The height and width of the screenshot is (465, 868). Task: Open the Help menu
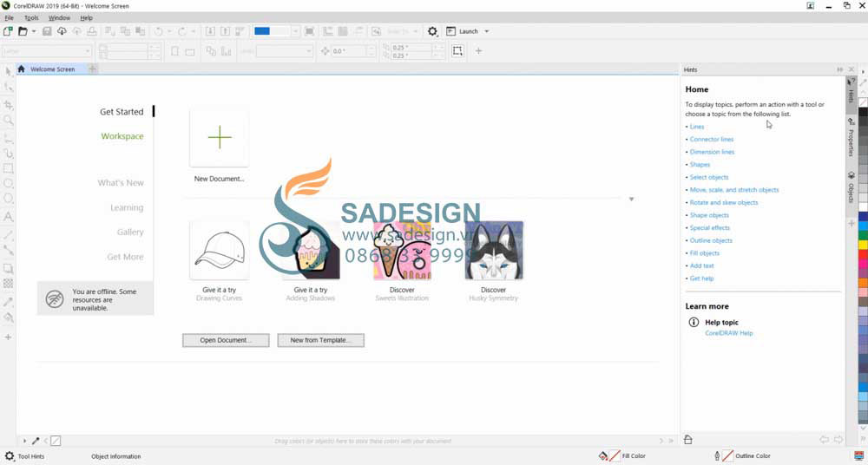click(x=86, y=18)
